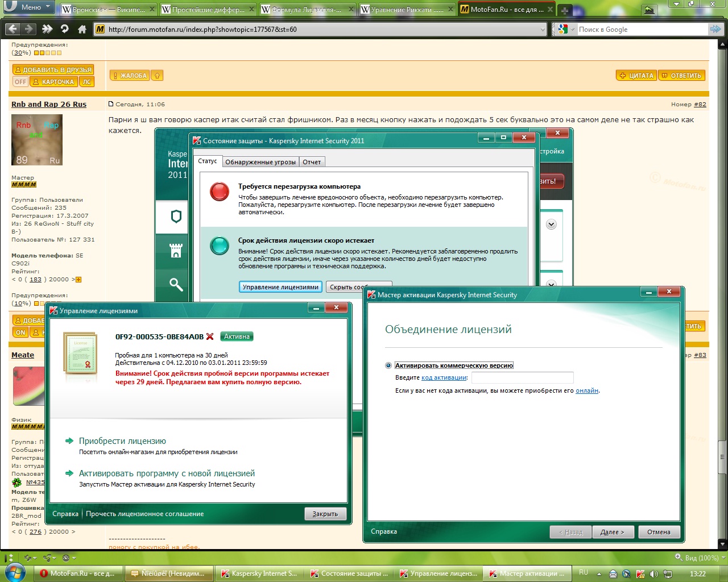Click the activation code input field
Image resolution: width=728 pixels, height=582 pixels.
tap(522, 378)
